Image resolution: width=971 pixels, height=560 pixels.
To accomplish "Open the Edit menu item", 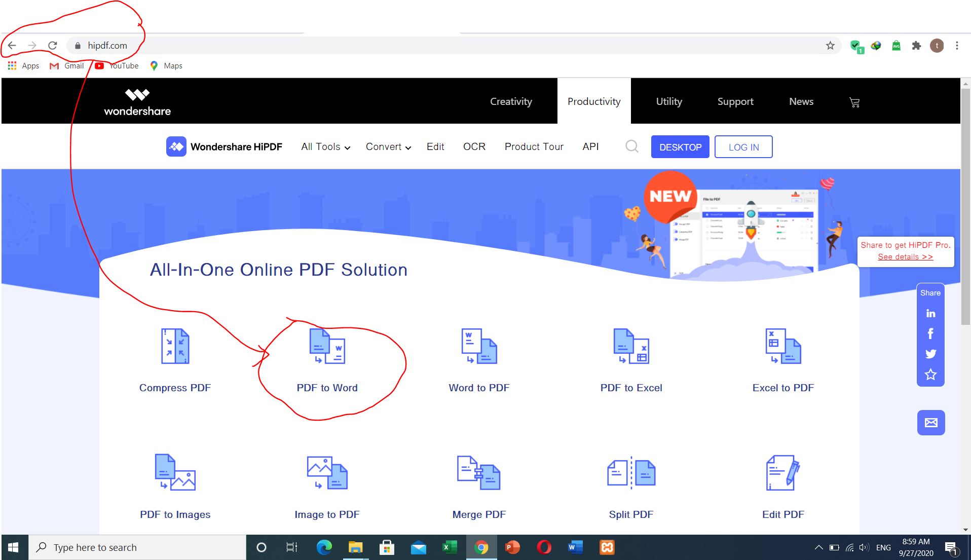I will tap(435, 146).
